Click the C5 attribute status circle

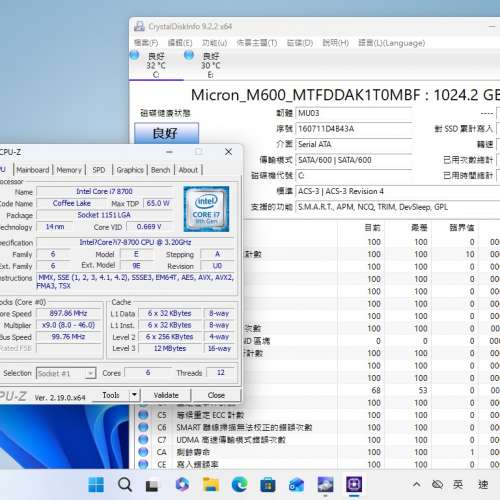click(143, 415)
